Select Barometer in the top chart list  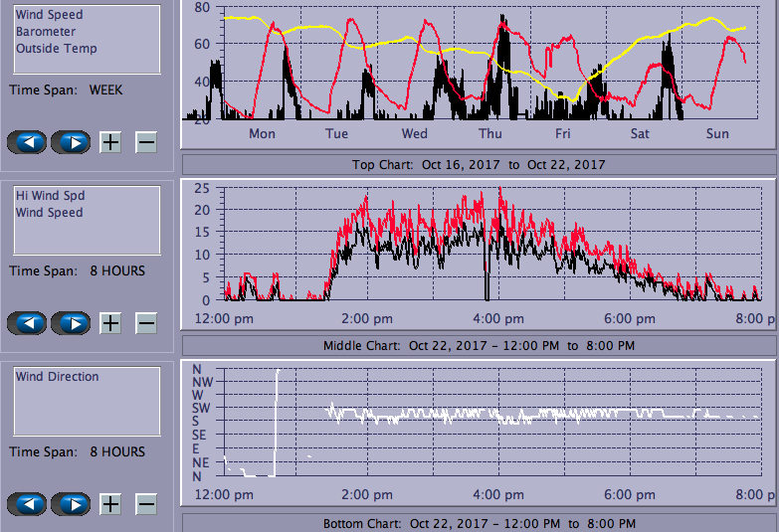46,32
